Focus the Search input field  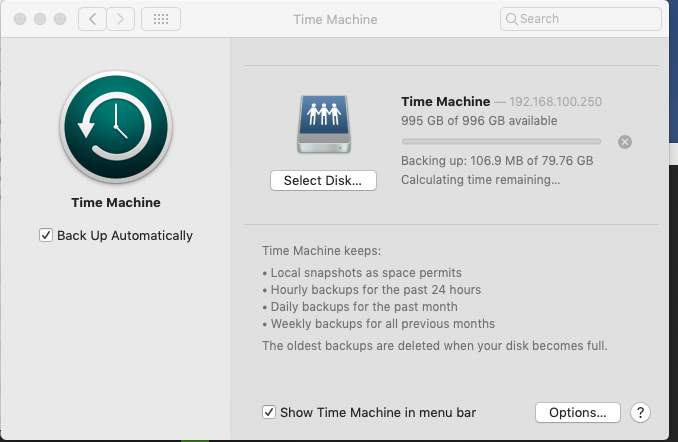pos(581,19)
